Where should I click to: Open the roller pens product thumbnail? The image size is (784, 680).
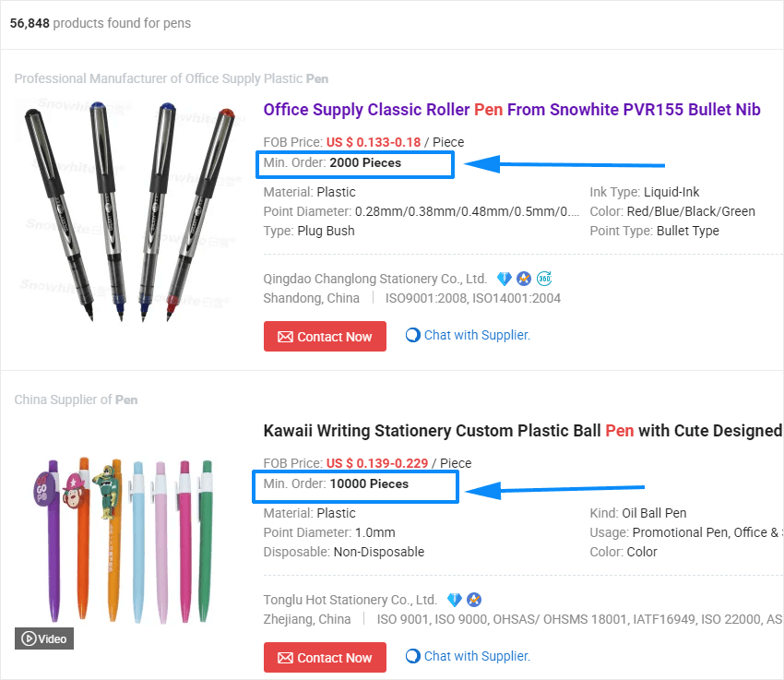(128, 212)
